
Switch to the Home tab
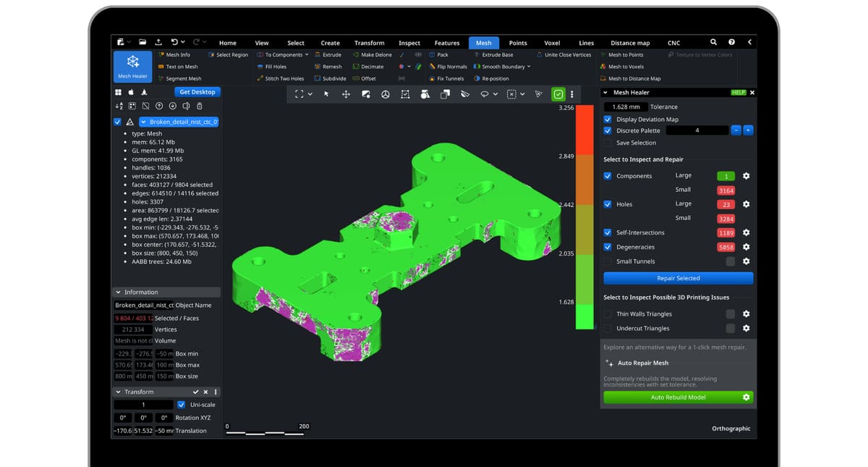click(x=227, y=43)
